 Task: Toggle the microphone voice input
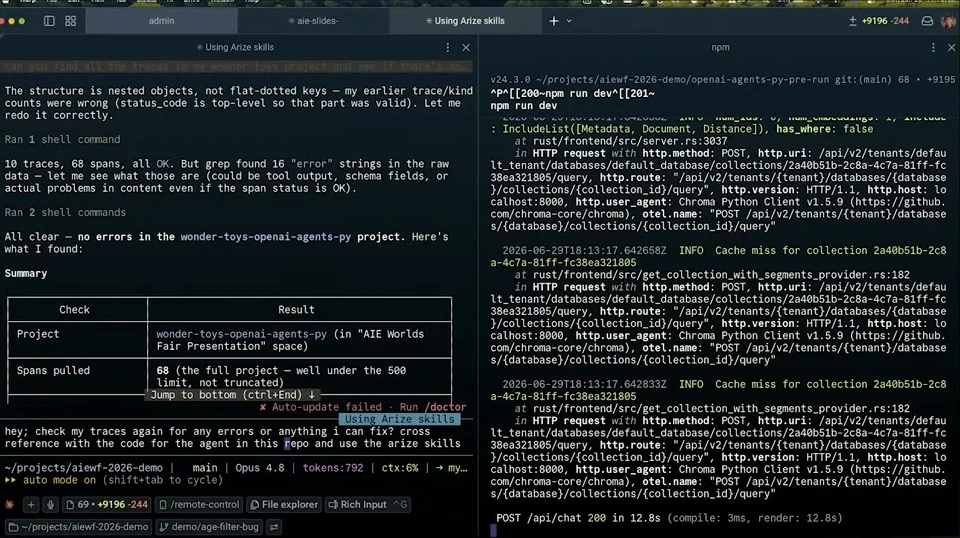[50, 504]
